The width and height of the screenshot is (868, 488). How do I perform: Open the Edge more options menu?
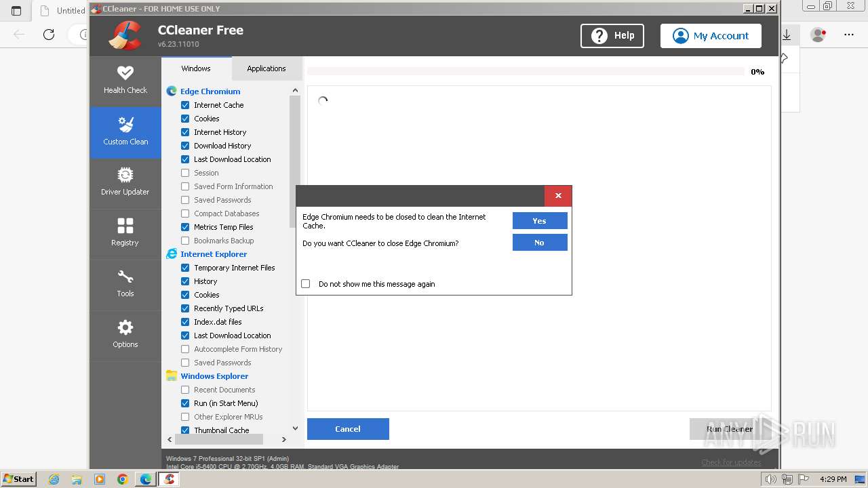[x=849, y=35]
